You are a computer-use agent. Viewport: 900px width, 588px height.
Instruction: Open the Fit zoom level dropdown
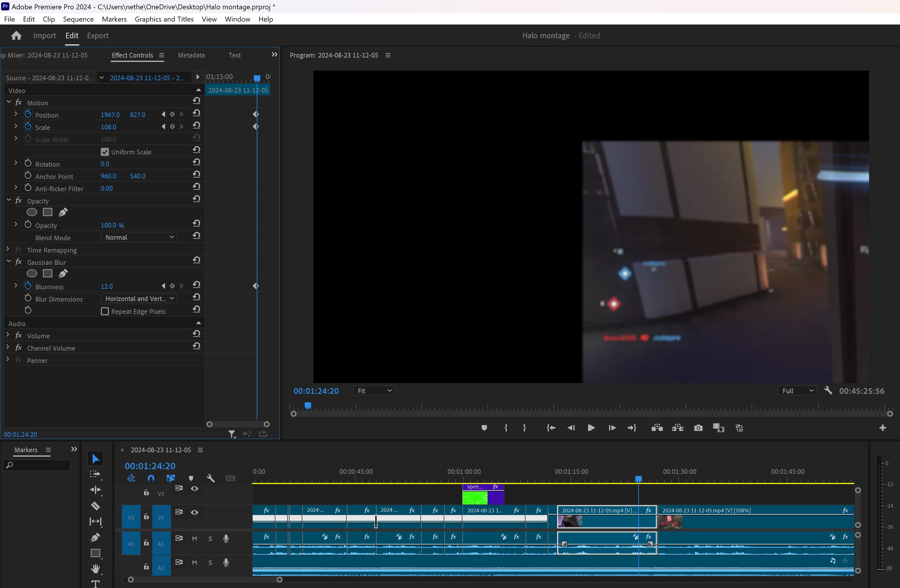(x=374, y=391)
